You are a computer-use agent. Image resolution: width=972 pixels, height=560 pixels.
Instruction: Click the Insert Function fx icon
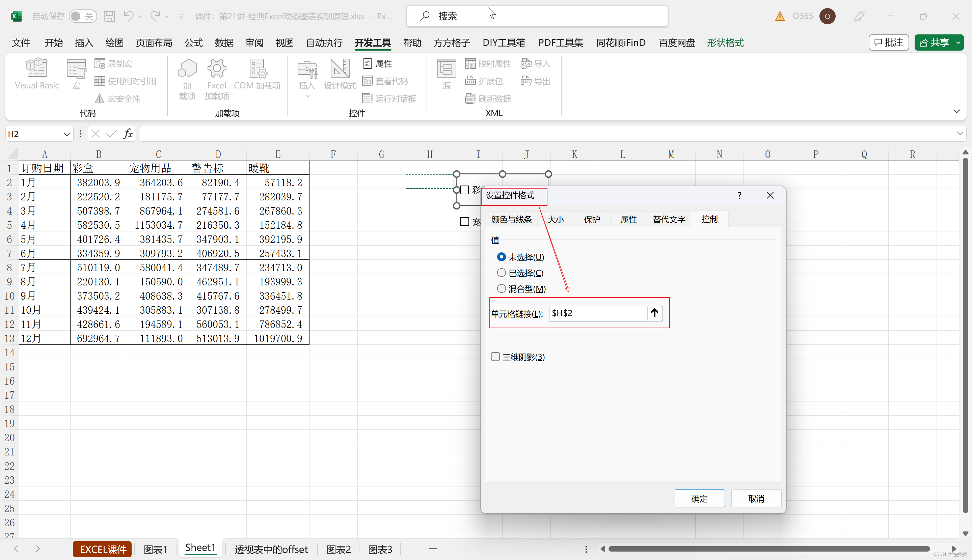point(128,134)
